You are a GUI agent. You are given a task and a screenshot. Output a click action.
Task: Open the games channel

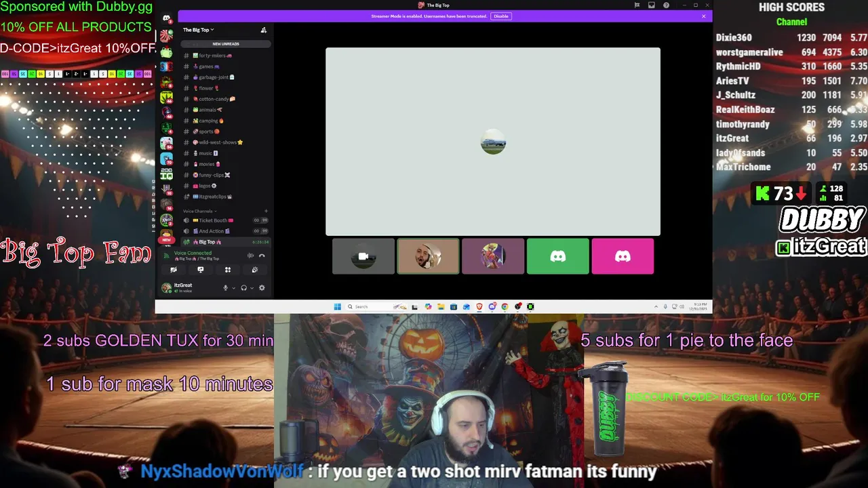[x=226, y=66]
